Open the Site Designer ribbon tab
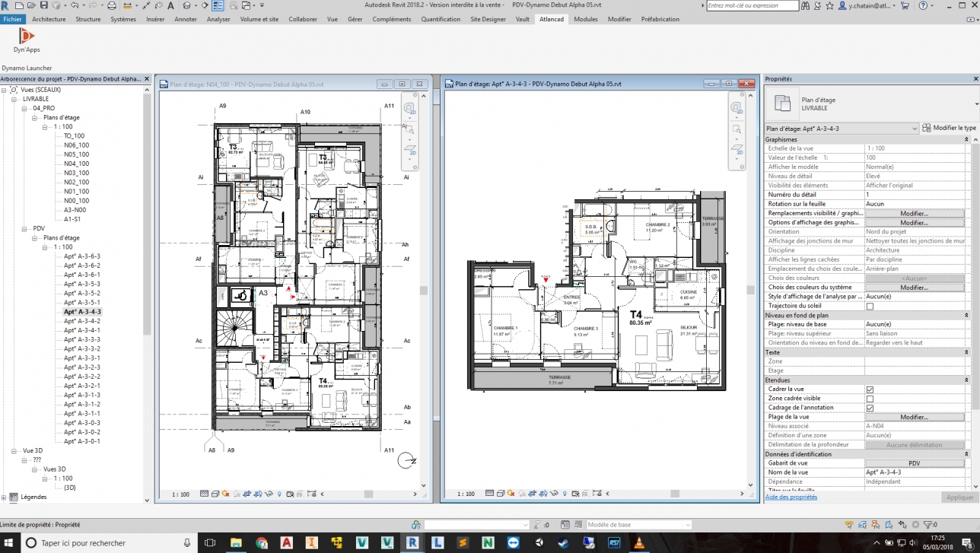This screenshot has width=980, height=553. 488,19
